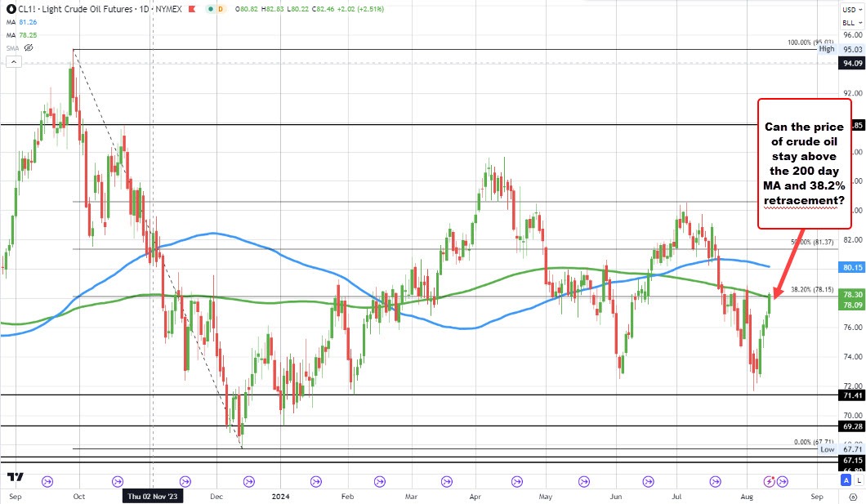Click the CL1! crude oil drop symbol logo
Screen dimensions: 866x504
pyautogui.click(x=11, y=9)
